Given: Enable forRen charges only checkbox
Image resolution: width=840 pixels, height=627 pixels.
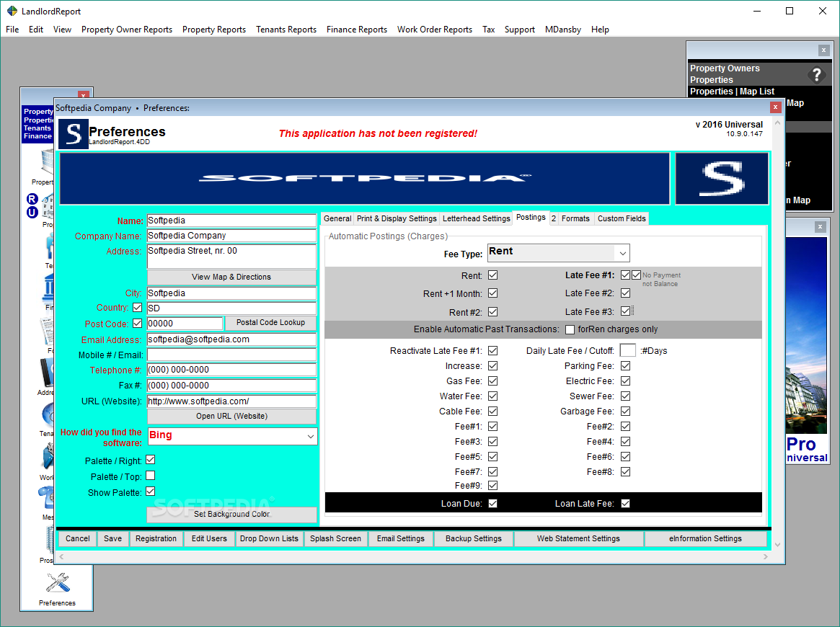Looking at the screenshot, I should pyautogui.click(x=570, y=329).
